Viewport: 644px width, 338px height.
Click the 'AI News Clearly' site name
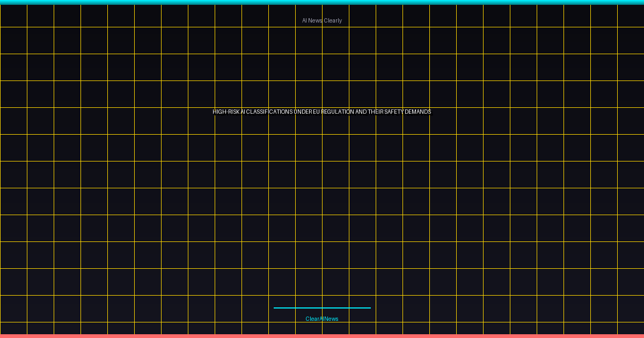point(322,20)
